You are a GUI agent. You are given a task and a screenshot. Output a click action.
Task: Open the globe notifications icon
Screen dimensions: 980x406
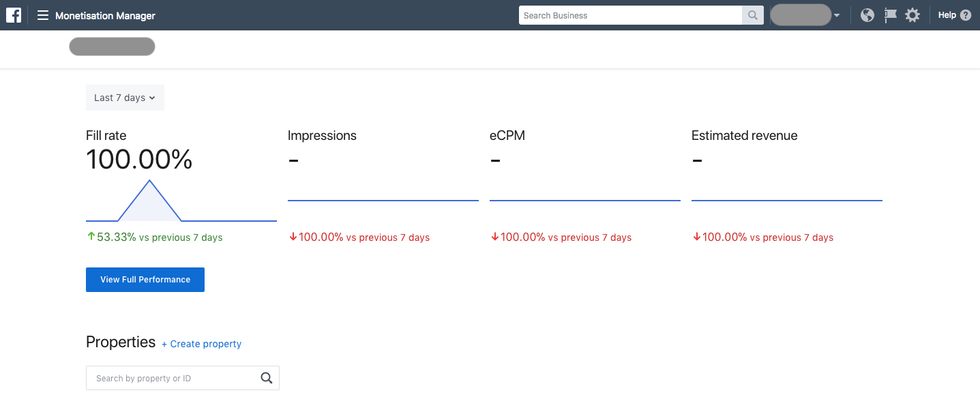(867, 15)
